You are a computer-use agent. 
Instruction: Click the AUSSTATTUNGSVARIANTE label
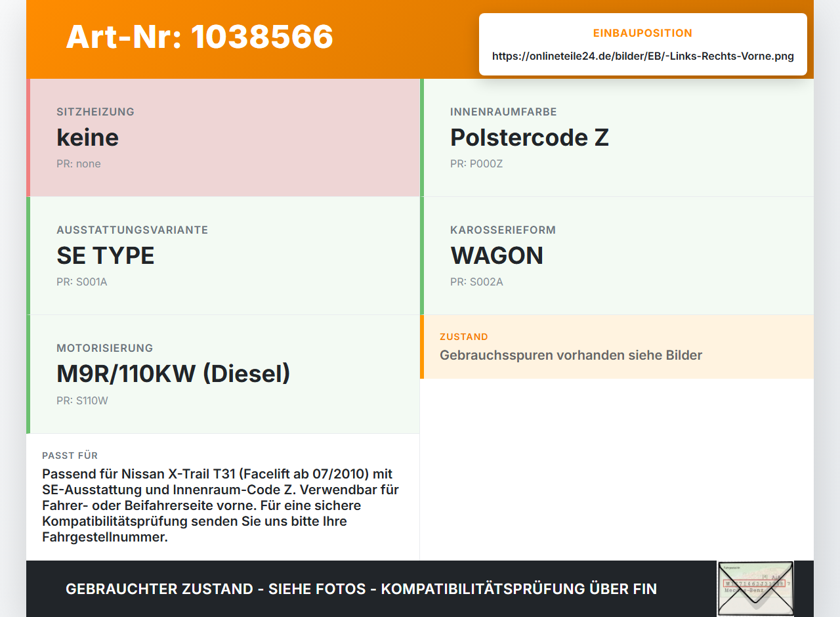[132, 230]
